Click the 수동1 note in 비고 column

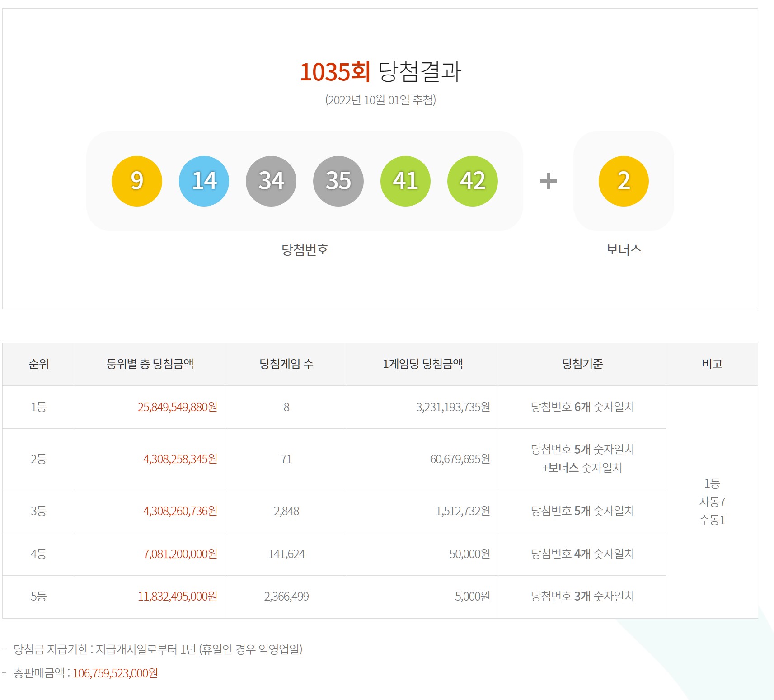712,520
